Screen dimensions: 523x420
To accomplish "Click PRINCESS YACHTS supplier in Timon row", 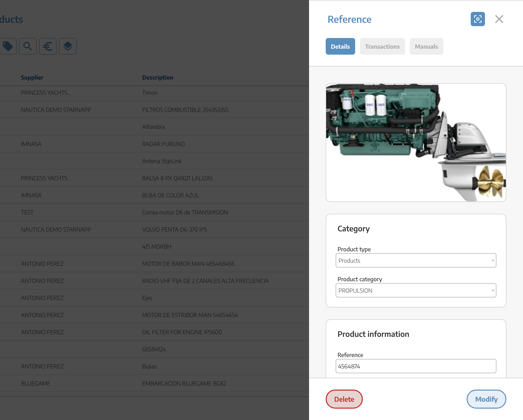I will pyautogui.click(x=46, y=93).
